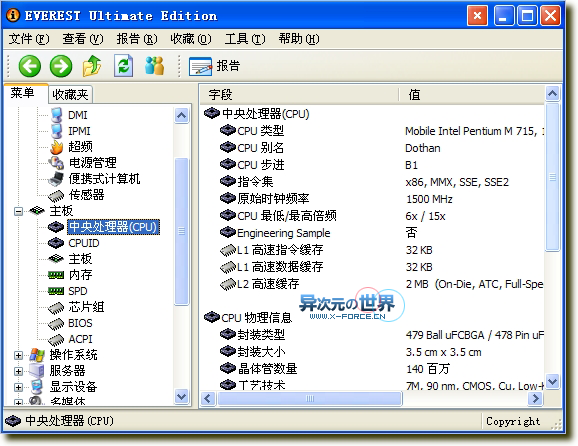Screen dimensions: 578x446
Task: Click the 显示设备 monitor icon
Action: click(37, 387)
